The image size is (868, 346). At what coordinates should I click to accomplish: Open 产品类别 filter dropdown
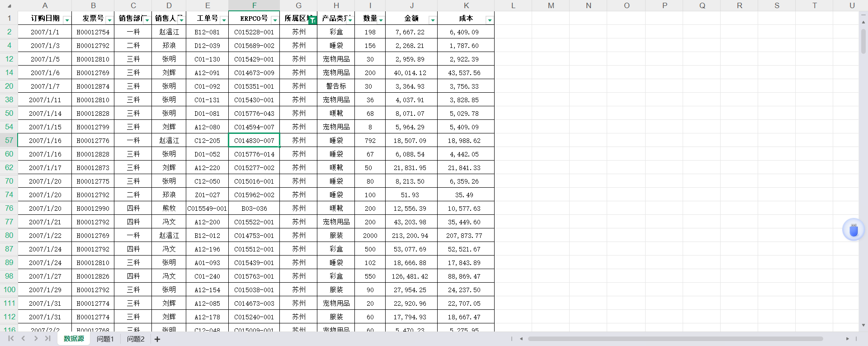point(350,20)
